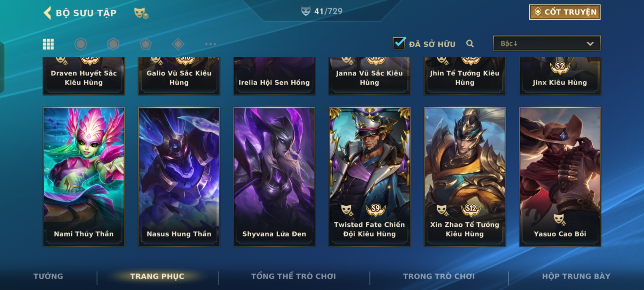Select the all-skins grid filter icon
The width and height of the screenshot is (644, 290).
point(48,44)
